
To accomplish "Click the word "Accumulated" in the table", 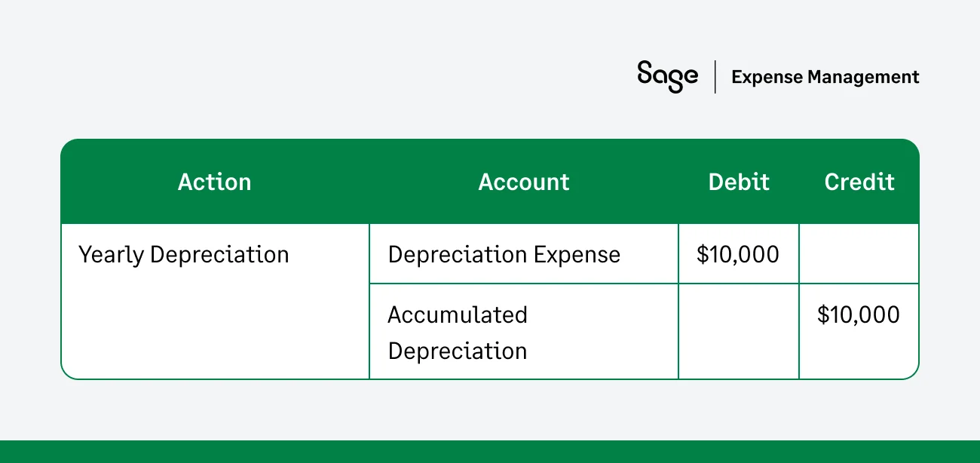I will tap(457, 314).
